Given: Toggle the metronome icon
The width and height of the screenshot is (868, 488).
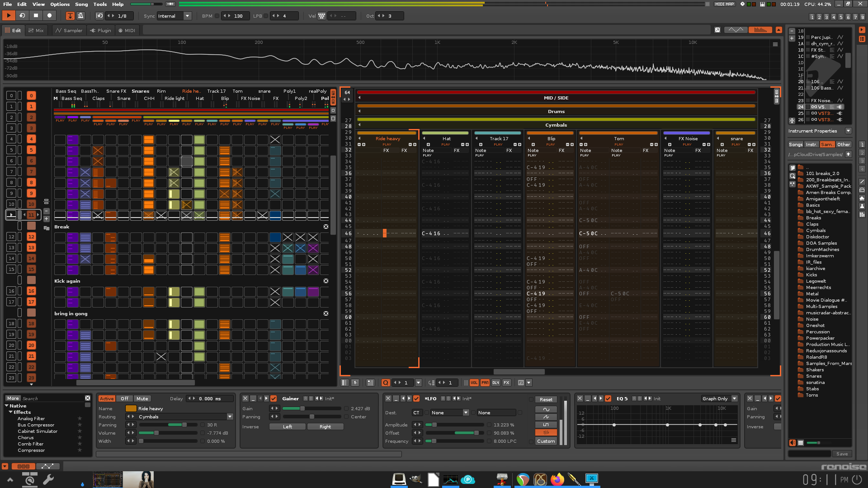Looking at the screenshot, I should (80, 16).
